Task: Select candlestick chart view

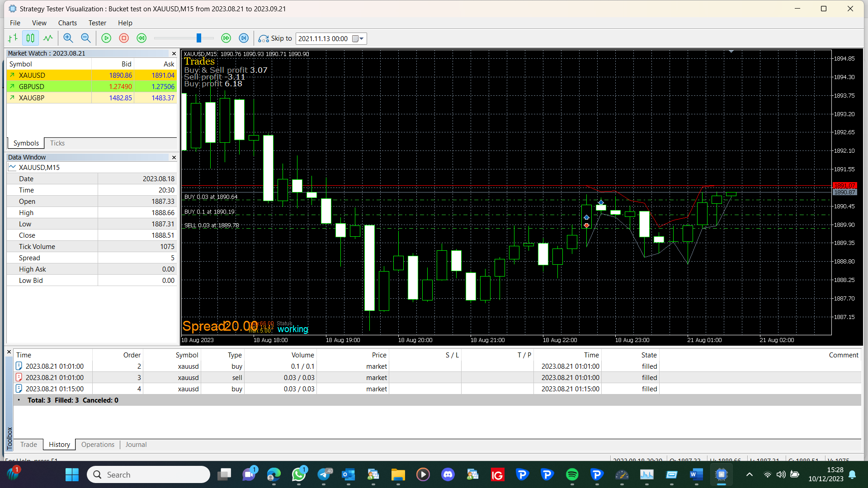Action: click(x=30, y=38)
